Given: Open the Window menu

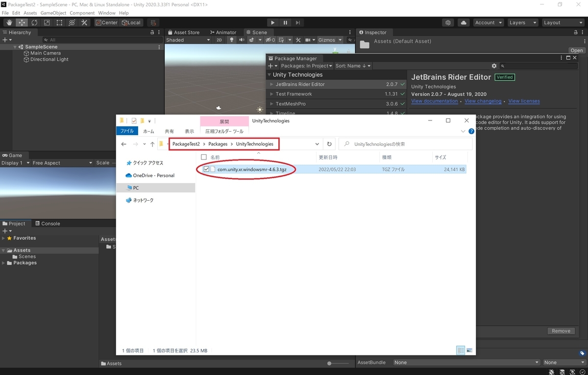Looking at the screenshot, I should pyautogui.click(x=107, y=13).
